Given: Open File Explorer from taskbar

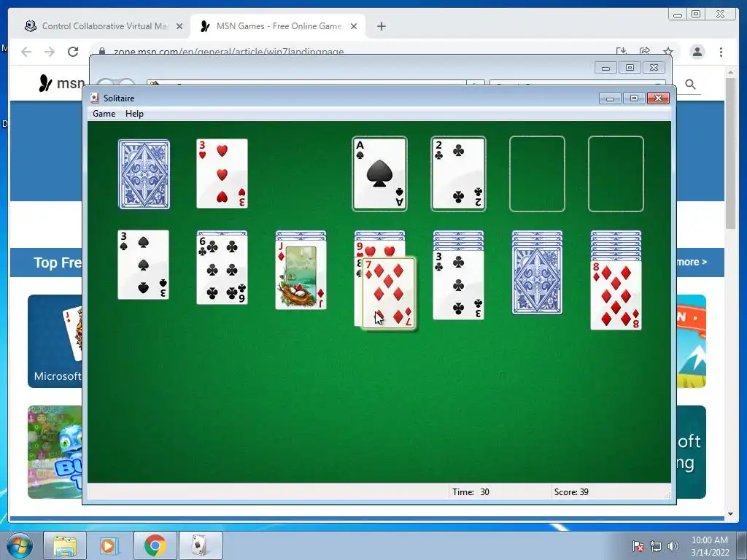Looking at the screenshot, I should [65, 545].
